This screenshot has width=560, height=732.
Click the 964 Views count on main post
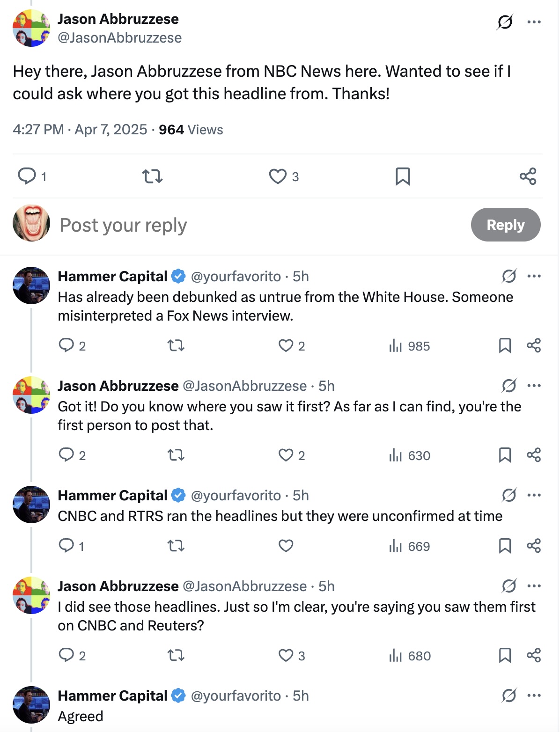[x=191, y=130]
